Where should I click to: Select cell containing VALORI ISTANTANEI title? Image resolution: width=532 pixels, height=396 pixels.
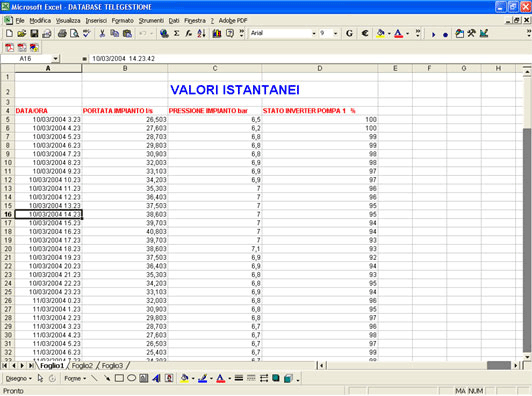pos(235,90)
